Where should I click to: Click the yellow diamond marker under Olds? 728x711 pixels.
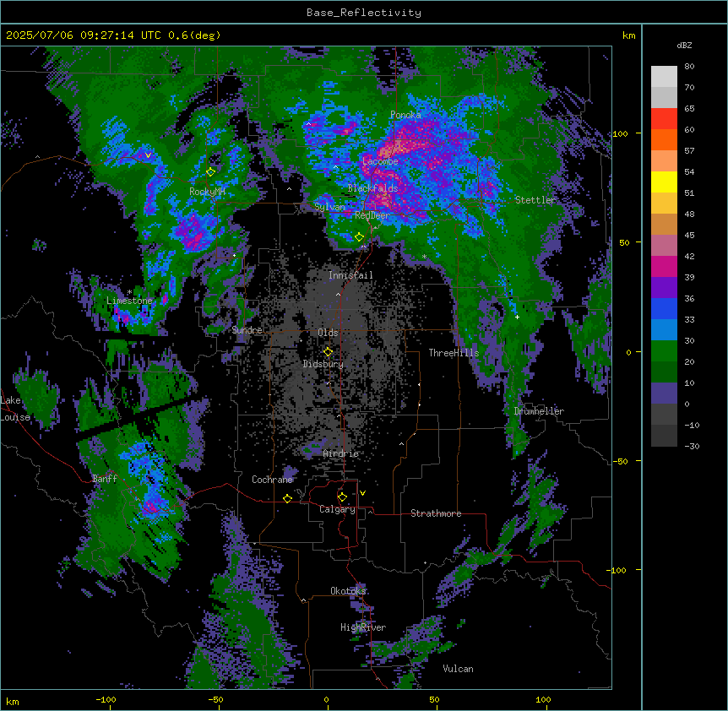coord(328,351)
